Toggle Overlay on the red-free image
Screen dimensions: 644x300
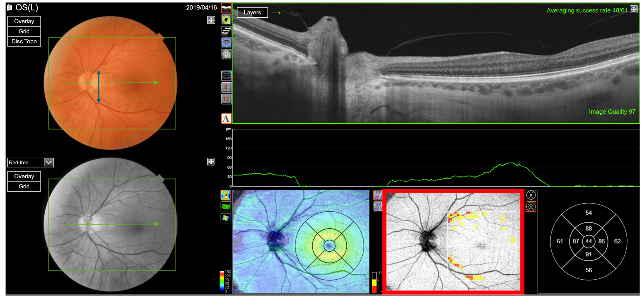click(x=24, y=176)
